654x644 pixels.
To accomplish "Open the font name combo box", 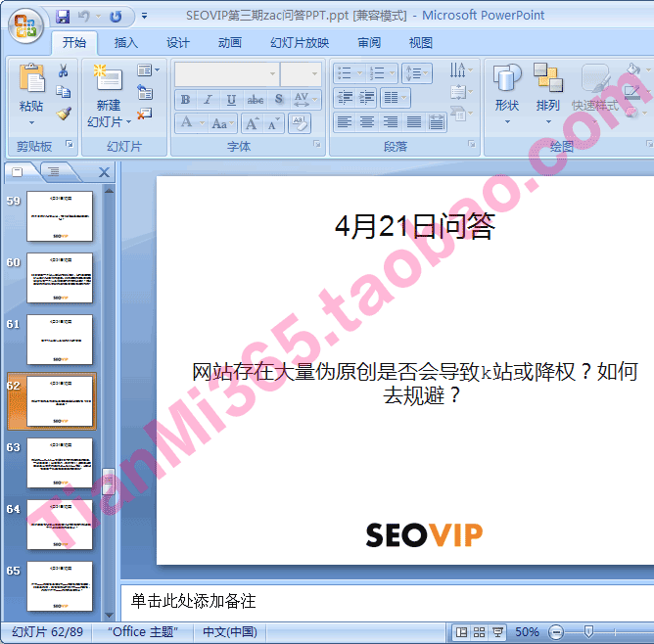I will 227,73.
